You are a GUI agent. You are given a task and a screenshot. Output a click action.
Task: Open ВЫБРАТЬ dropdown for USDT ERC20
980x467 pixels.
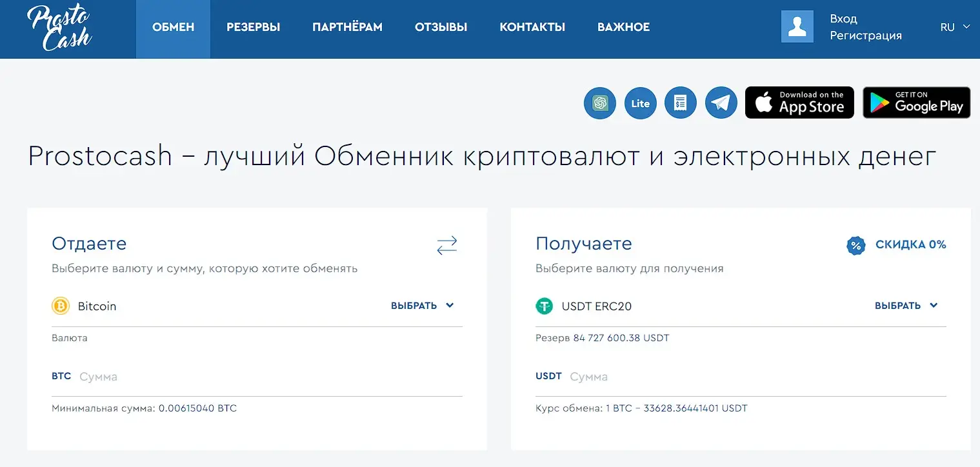pos(906,306)
